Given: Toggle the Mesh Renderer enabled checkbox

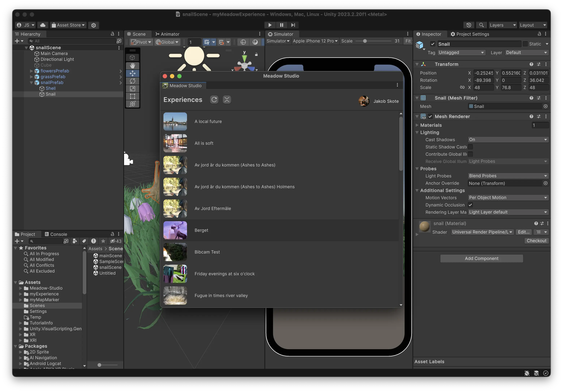Looking at the screenshot, I should click(430, 116).
